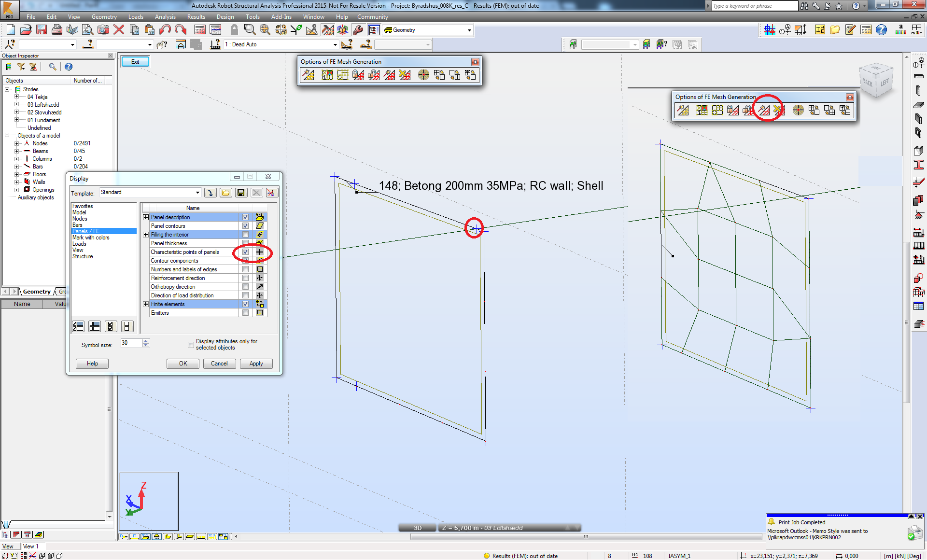This screenshot has width=927, height=560.
Task: Open the load case dropdown showing 1: Dead Auto
Action: [x=335, y=44]
